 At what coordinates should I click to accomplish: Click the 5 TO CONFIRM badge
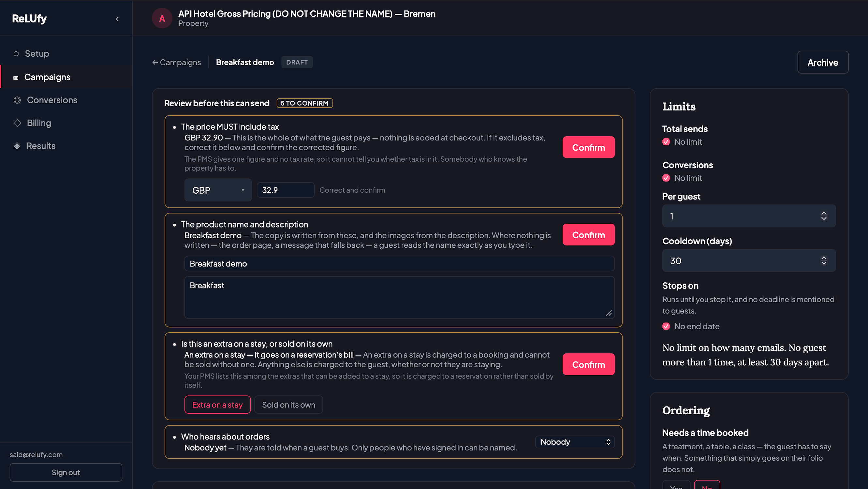click(x=305, y=103)
